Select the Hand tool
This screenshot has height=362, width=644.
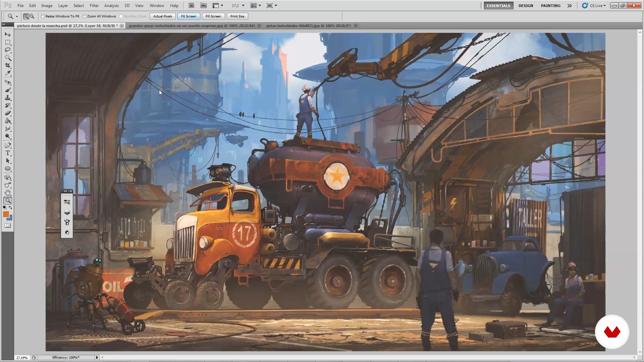tap(8, 193)
